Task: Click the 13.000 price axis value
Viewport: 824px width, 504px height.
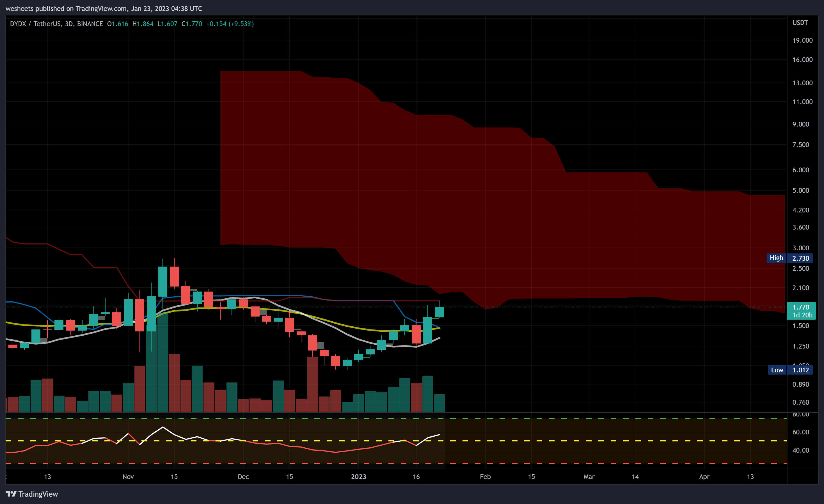Action: click(x=802, y=83)
